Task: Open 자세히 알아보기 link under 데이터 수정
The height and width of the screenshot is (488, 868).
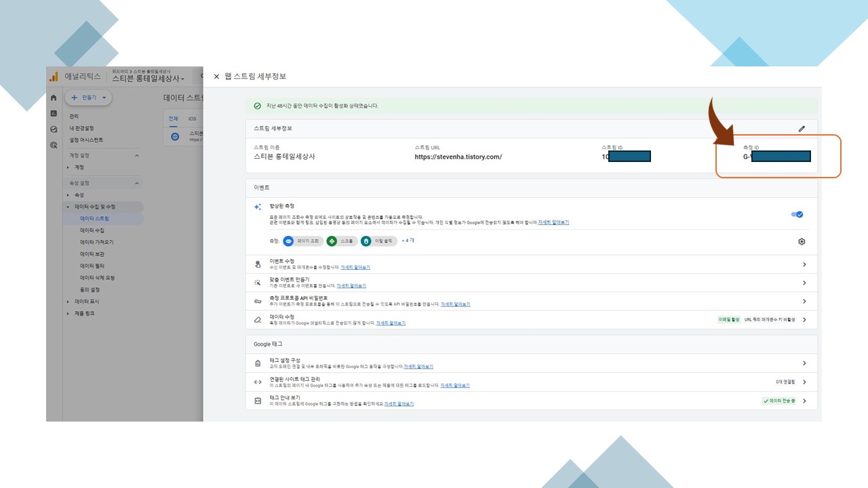Action: tap(391, 323)
